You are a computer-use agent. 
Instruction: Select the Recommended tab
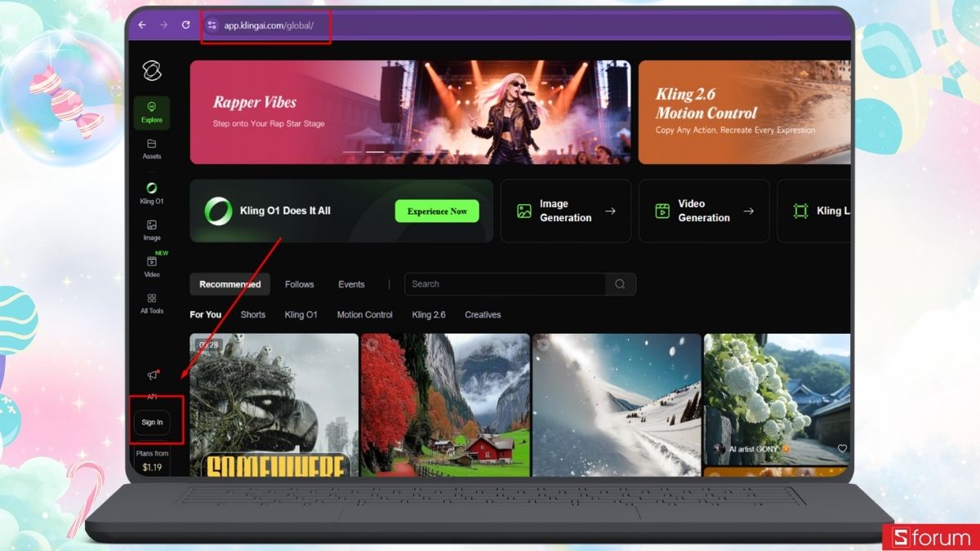pos(230,284)
